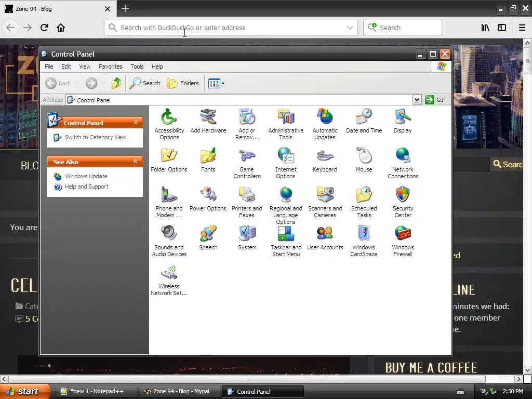Viewport: 532px width, 399px height.
Task: Open Network Connections icon
Action: pyautogui.click(x=403, y=163)
